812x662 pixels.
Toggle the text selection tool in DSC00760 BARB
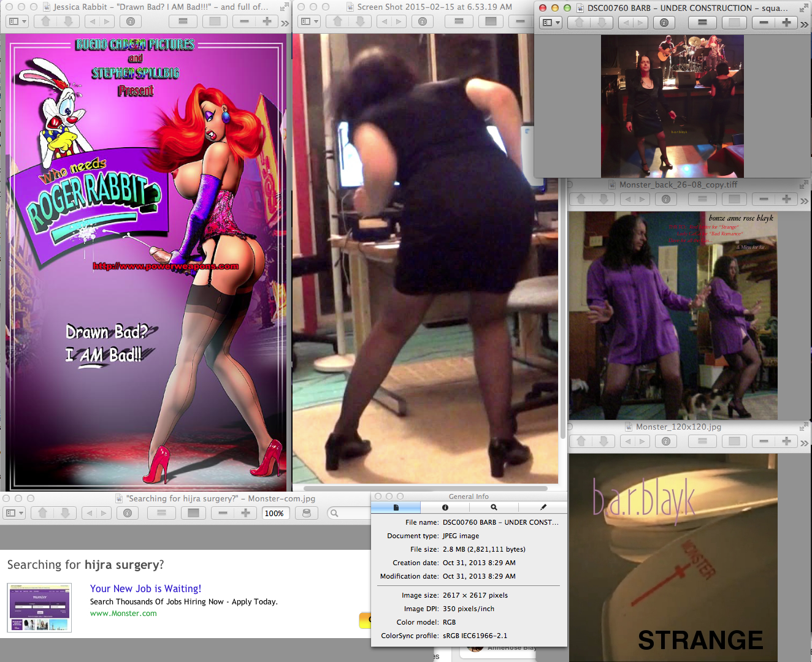(702, 23)
